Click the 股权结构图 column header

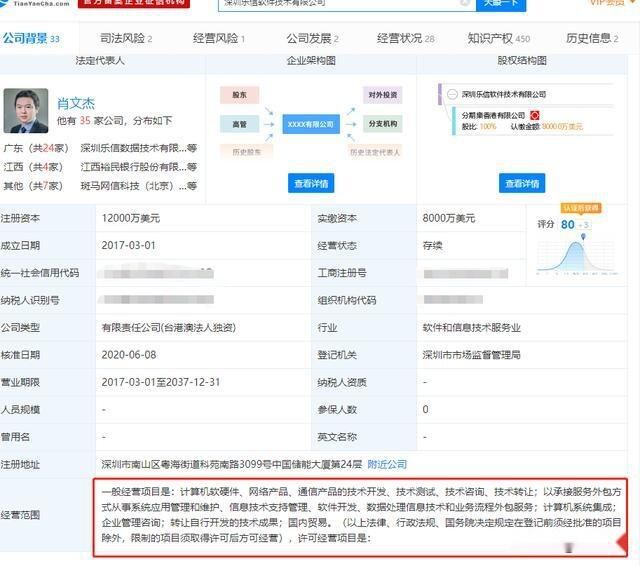click(522, 61)
